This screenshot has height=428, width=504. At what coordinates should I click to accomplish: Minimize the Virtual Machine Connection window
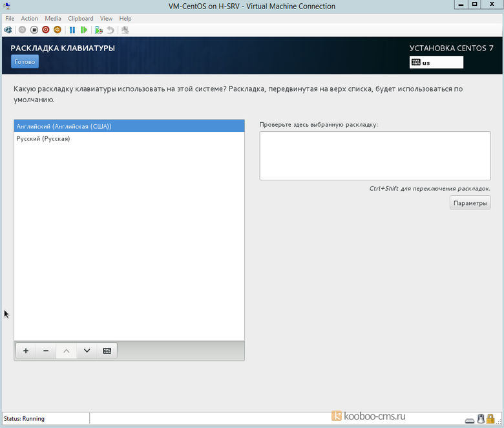click(461, 5)
